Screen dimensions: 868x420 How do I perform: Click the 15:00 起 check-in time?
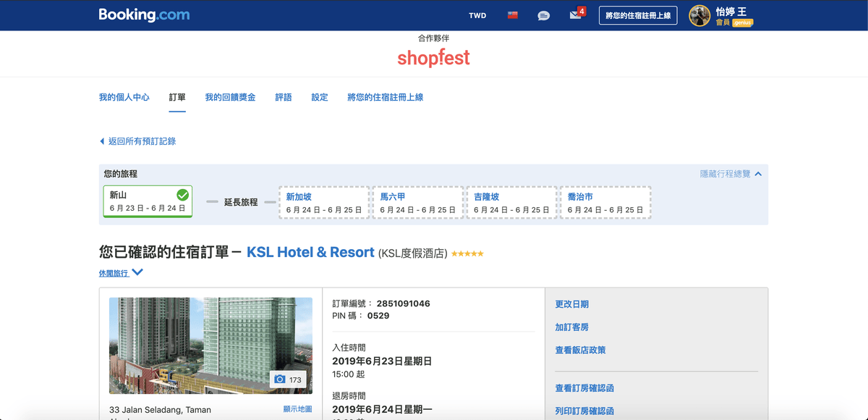[x=349, y=374]
